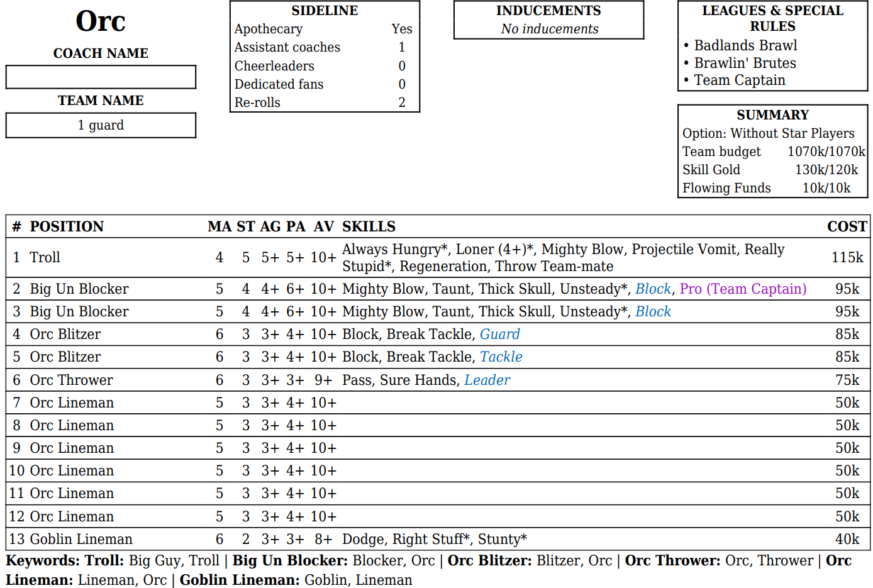Click the blue Tackle skill
The width and height of the screenshot is (873, 588).
[501, 357]
